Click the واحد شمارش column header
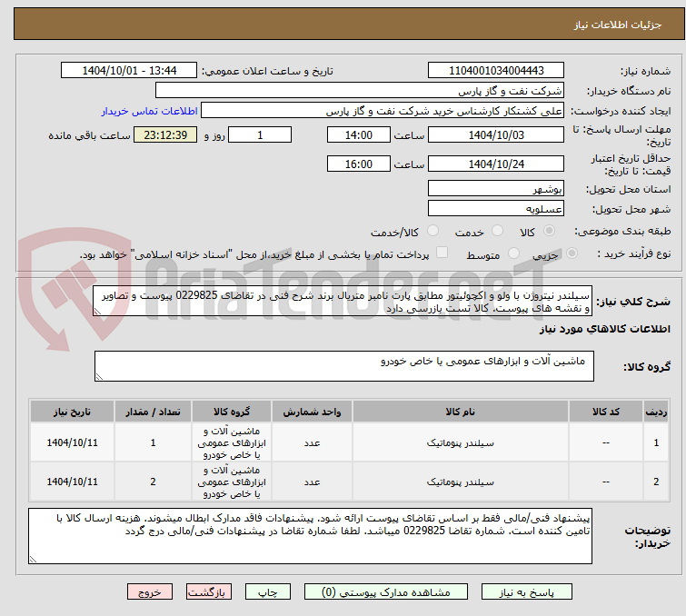The height and width of the screenshot is (616, 686). 312,412
